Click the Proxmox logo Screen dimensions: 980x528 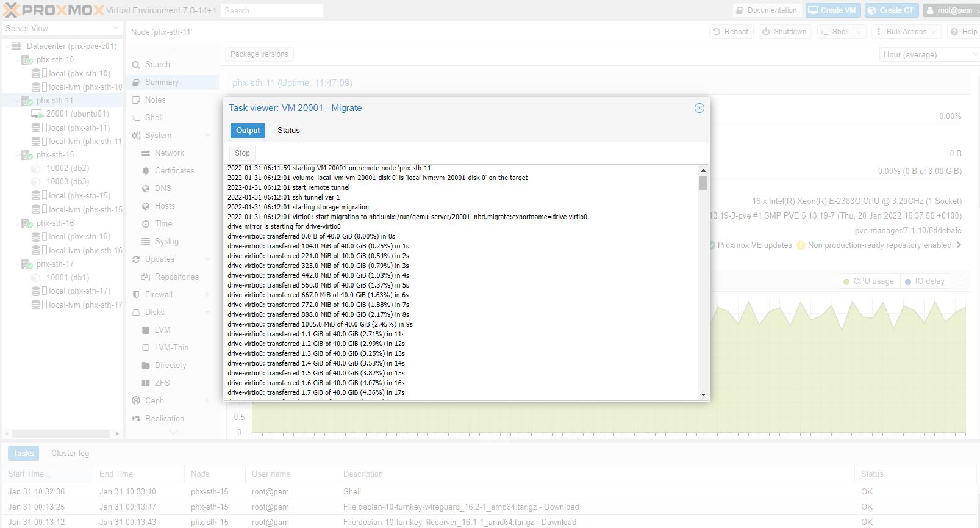click(x=52, y=10)
